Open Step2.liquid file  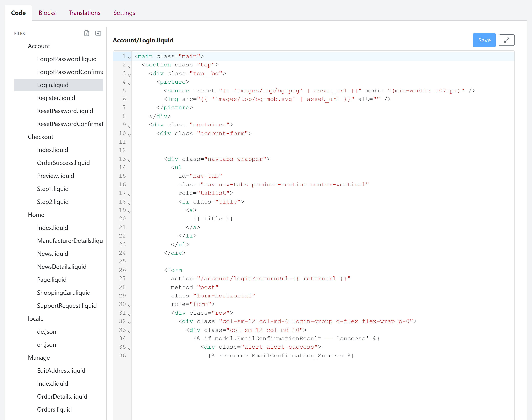pyautogui.click(x=53, y=202)
